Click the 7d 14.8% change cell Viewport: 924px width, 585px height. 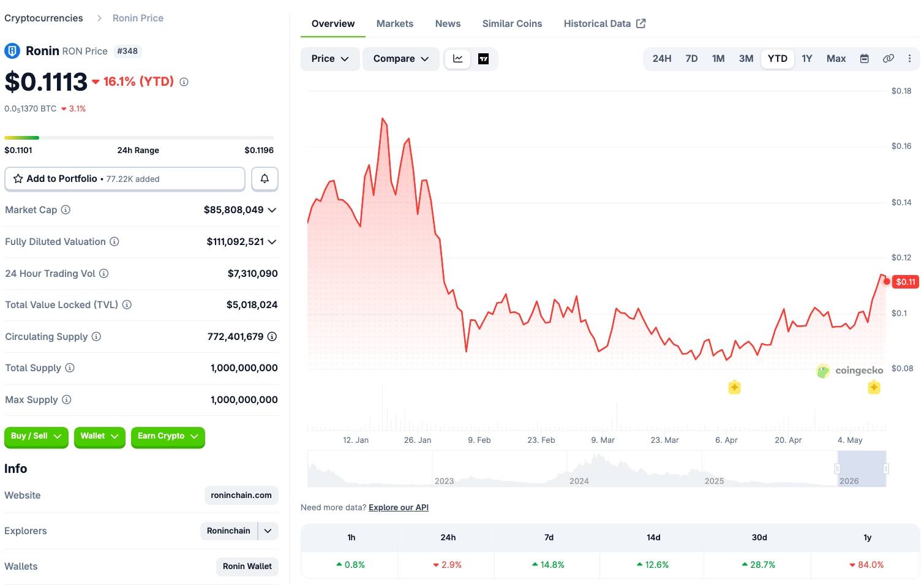click(x=547, y=565)
